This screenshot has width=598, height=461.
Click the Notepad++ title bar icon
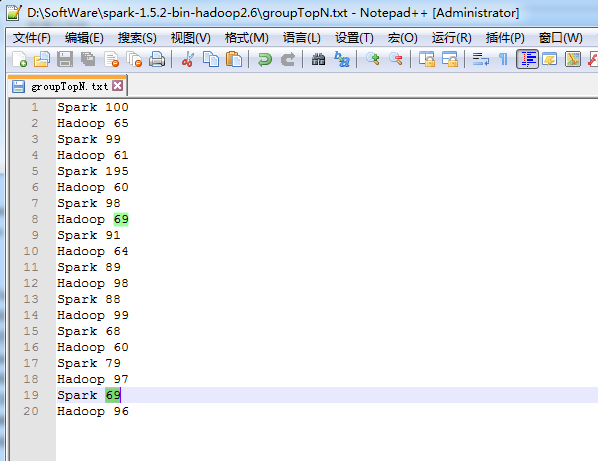pos(14,13)
